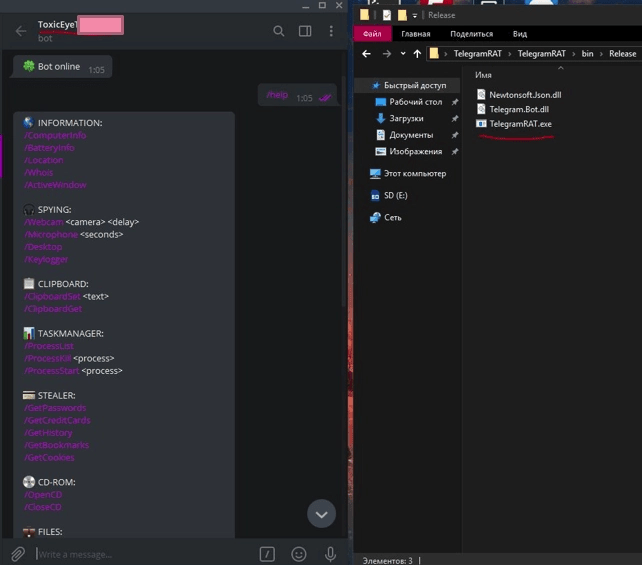The height and width of the screenshot is (565, 642).
Task: Open the three-dot chat menu
Action: (x=331, y=31)
